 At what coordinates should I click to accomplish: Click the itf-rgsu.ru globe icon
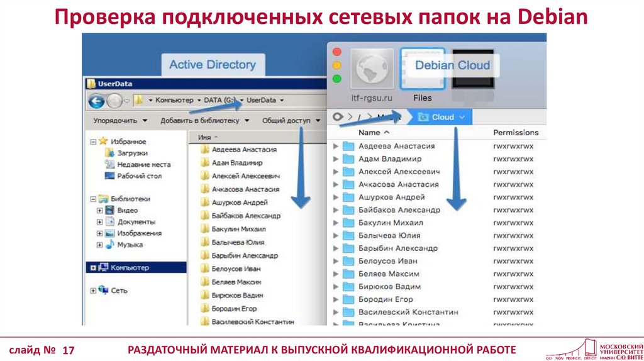[367, 70]
